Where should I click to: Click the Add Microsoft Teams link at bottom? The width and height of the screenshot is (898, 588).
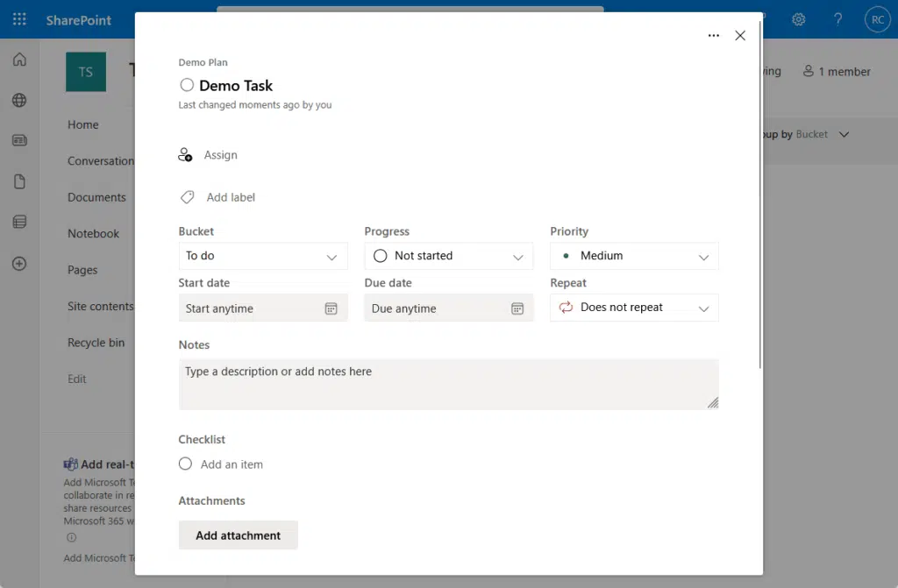point(99,557)
